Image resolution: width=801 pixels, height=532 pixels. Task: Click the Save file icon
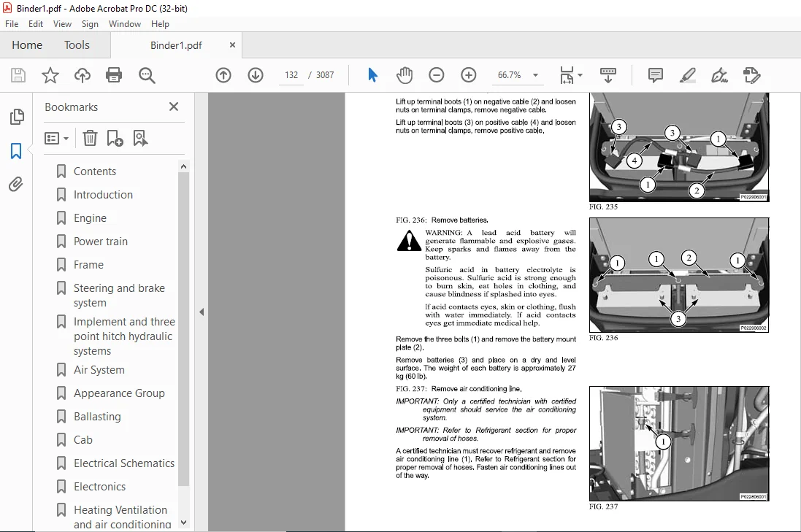tap(18, 76)
